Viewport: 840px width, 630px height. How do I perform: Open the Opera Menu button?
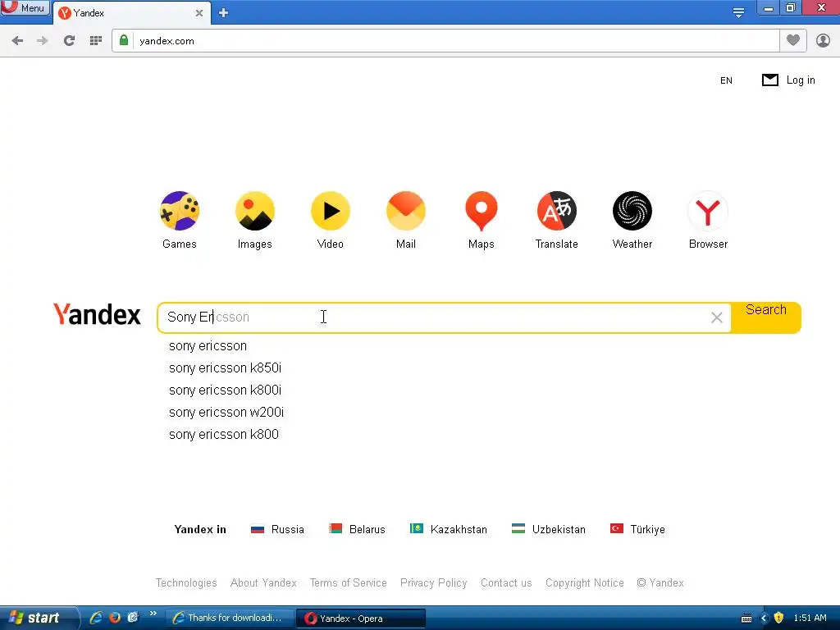coord(25,8)
